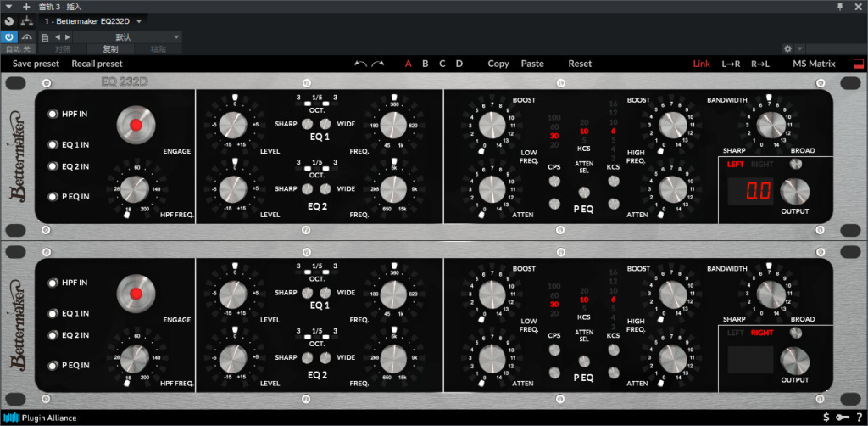
Task: Click the 复制 copy button
Action: (x=111, y=49)
